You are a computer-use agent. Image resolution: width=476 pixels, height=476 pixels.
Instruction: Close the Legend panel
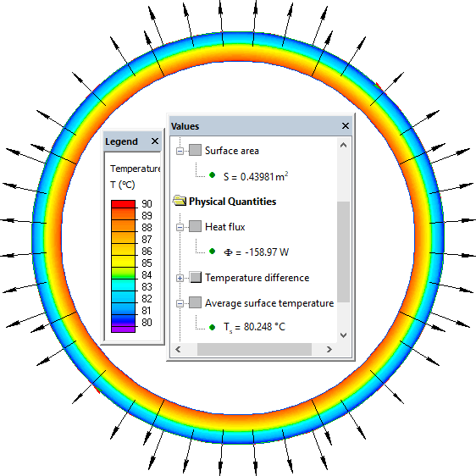click(x=155, y=141)
